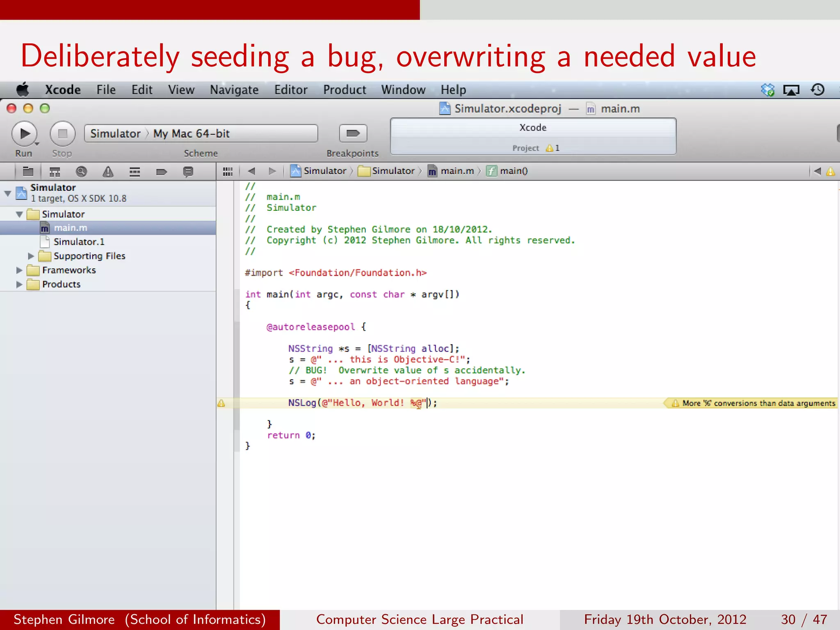Select Frameworks folder
840x630 pixels.
pos(108,270)
